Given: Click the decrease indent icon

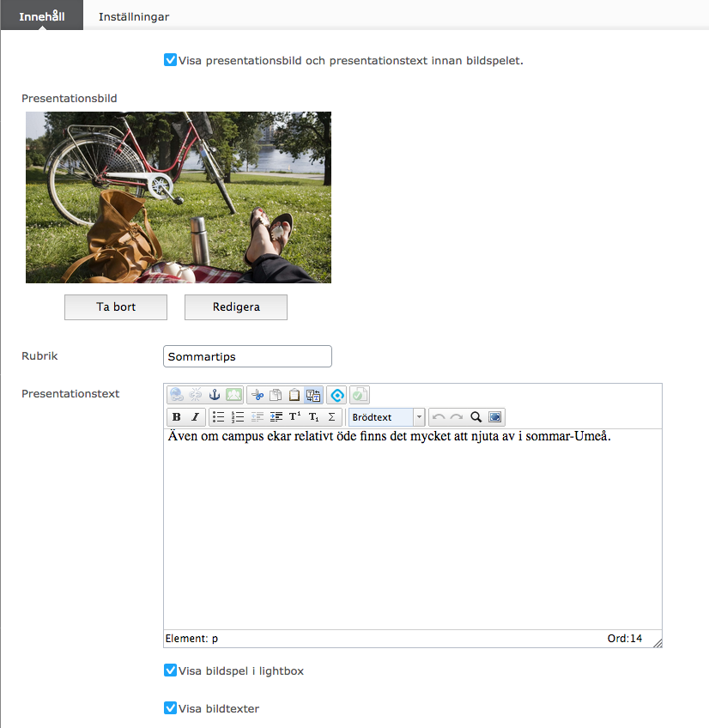Looking at the screenshot, I should pos(257,417).
